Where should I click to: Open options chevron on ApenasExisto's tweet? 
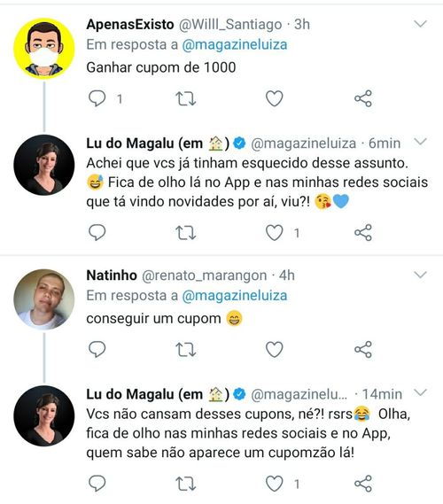coord(420,24)
